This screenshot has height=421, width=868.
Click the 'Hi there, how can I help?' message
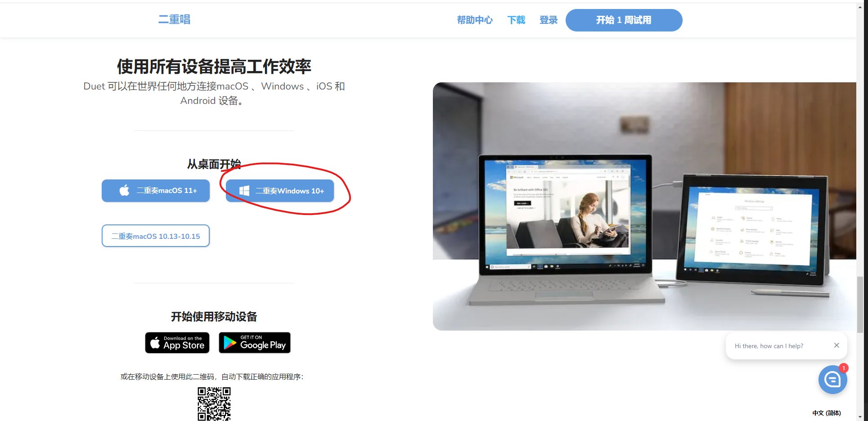coord(769,346)
